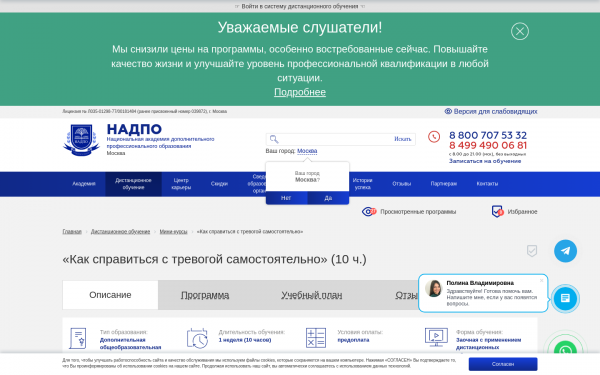The image size is (600, 375).
Task: Call phone number 8 800 707 53 32
Action: pos(488,135)
